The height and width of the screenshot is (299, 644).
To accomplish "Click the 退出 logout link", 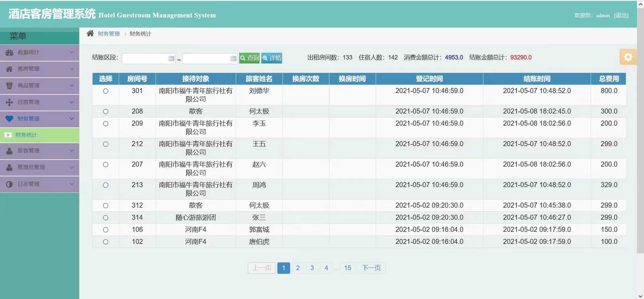I will point(621,15).
